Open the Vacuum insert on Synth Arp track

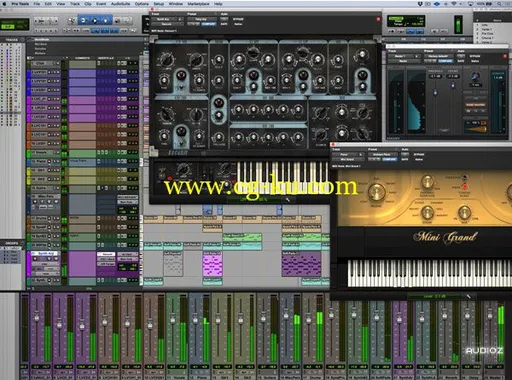[x=107, y=254]
